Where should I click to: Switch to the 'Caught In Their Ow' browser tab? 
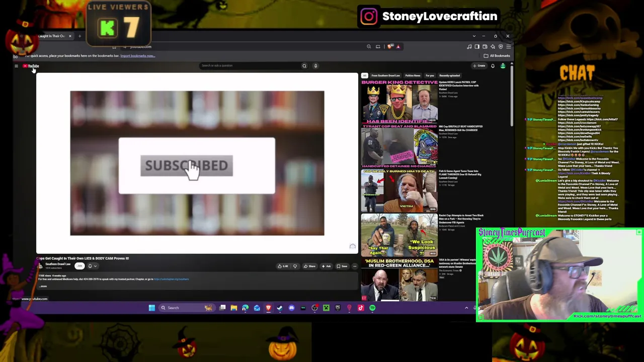(52, 36)
